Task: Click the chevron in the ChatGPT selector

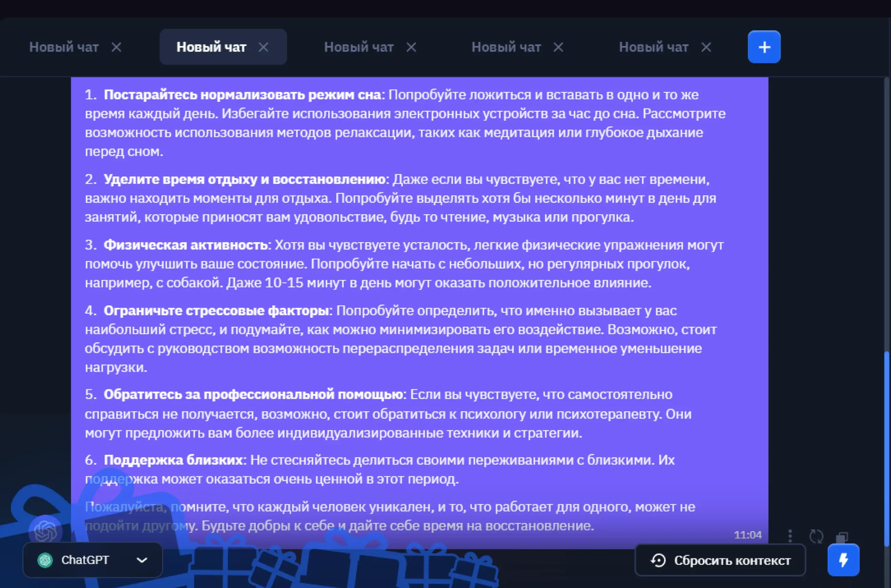Action: (x=142, y=560)
